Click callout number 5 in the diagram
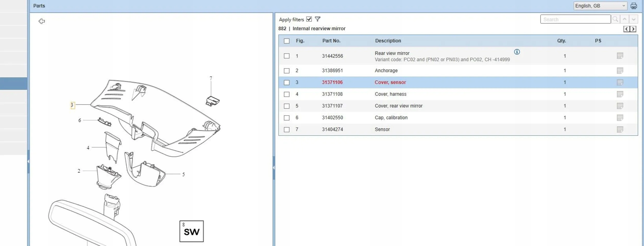The image size is (644, 246). (183, 174)
